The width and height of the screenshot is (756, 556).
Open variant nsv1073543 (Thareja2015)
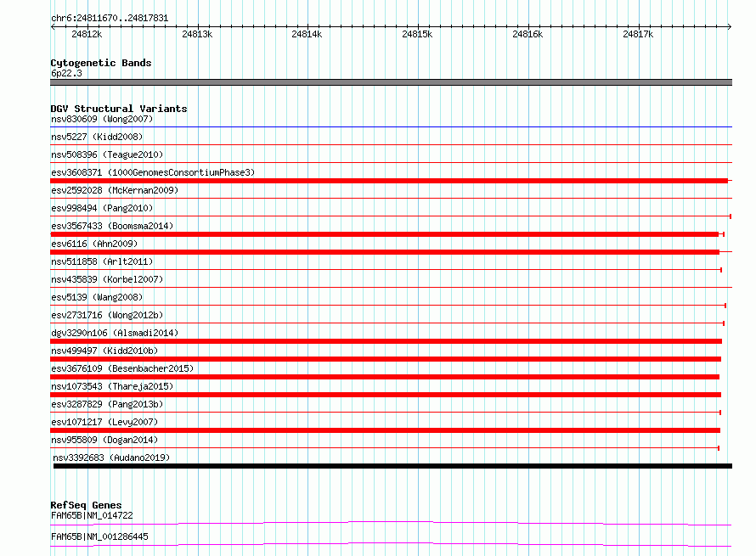click(112, 386)
